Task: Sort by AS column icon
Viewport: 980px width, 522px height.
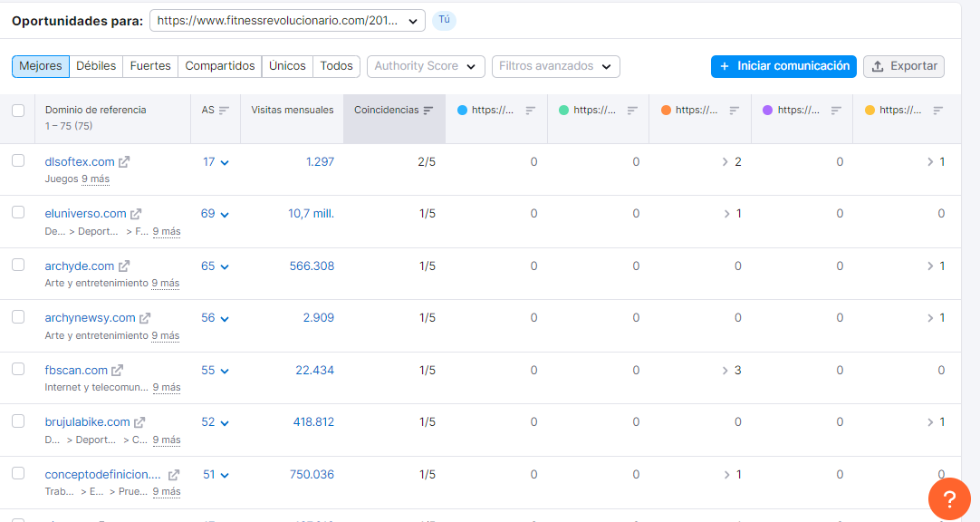Action: (x=225, y=111)
